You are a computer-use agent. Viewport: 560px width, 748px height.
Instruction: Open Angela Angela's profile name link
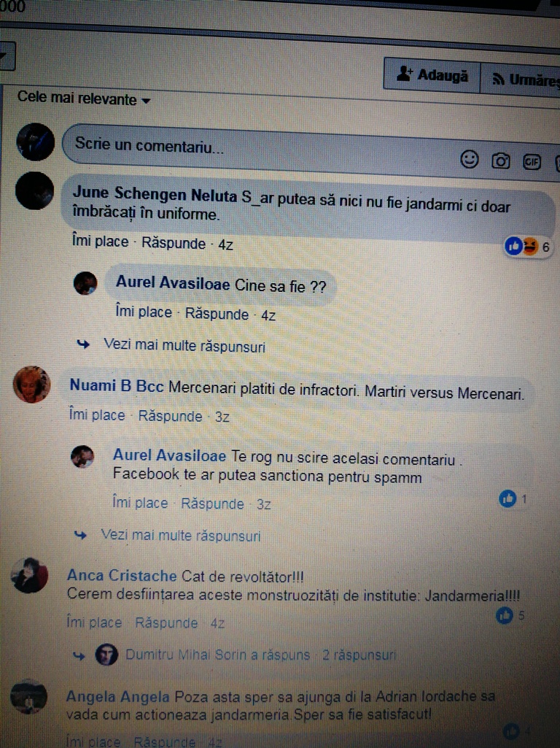(x=117, y=697)
